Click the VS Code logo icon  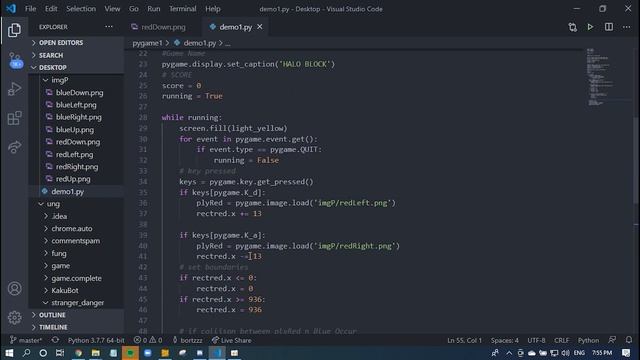[x=11, y=8]
